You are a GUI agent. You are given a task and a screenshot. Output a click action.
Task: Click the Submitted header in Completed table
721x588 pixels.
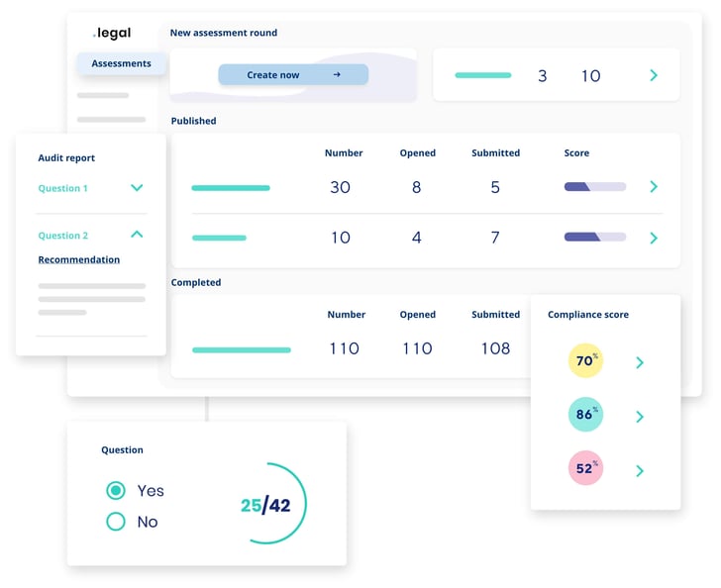point(495,315)
